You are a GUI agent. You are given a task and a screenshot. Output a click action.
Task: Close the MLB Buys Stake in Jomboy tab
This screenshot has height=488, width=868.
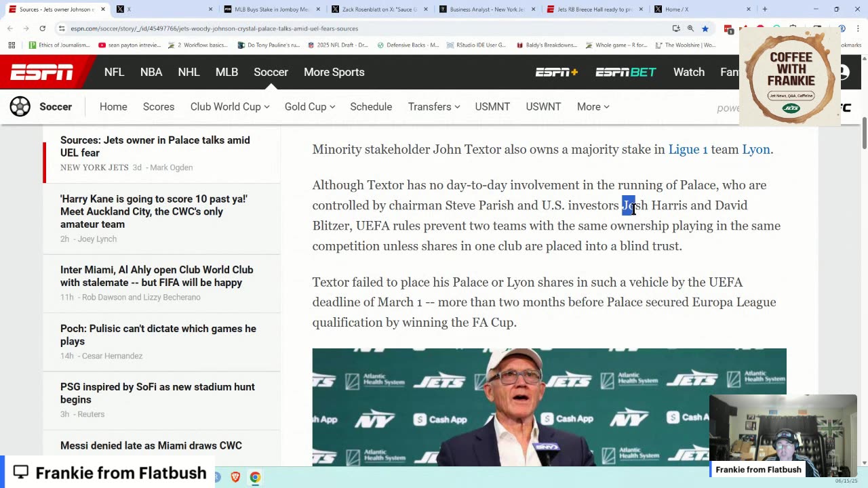pos(317,9)
